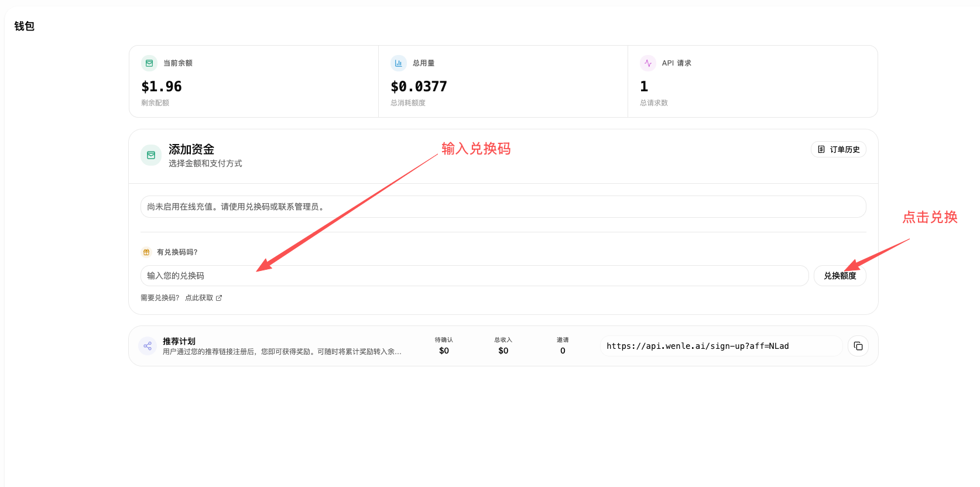Click the 当前余额 label
This screenshot has height=487, width=980.
point(178,63)
